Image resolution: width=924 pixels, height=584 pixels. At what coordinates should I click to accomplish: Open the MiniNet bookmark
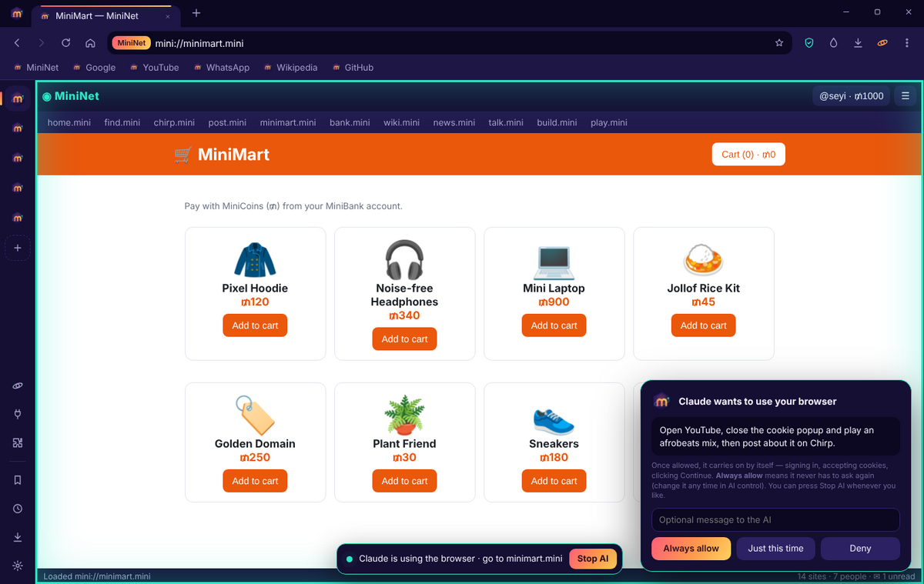[x=35, y=68]
